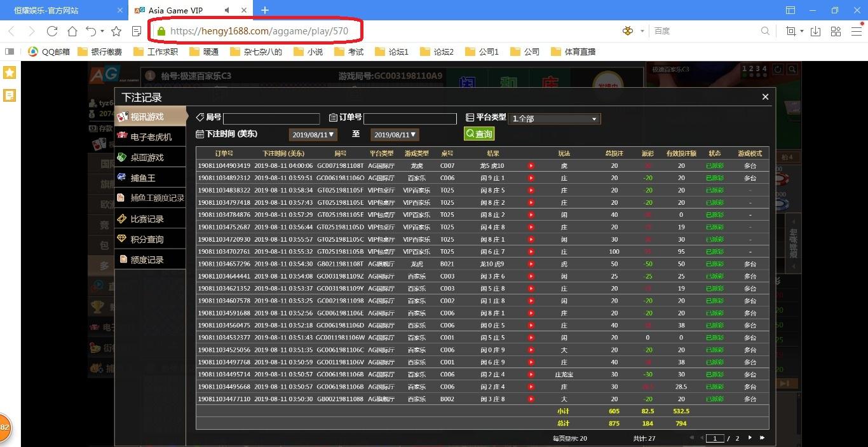Play video for order 190811034784876
The height and width of the screenshot is (447, 868).
click(531, 215)
